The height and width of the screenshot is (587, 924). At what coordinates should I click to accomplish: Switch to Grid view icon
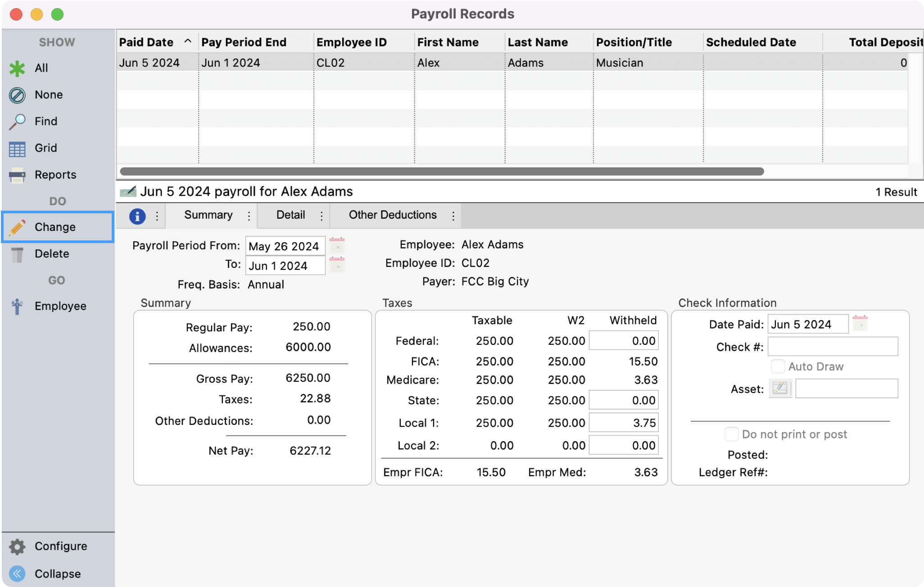17,149
